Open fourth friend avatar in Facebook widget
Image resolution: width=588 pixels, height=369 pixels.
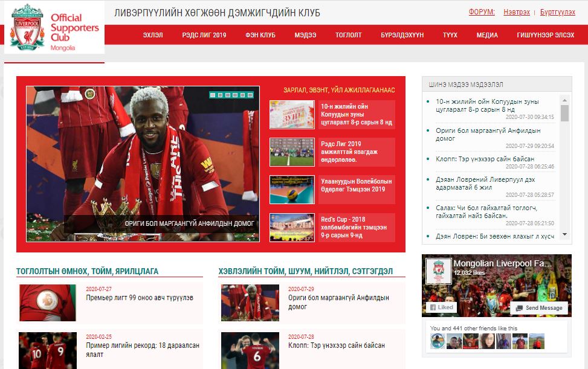[487, 341]
